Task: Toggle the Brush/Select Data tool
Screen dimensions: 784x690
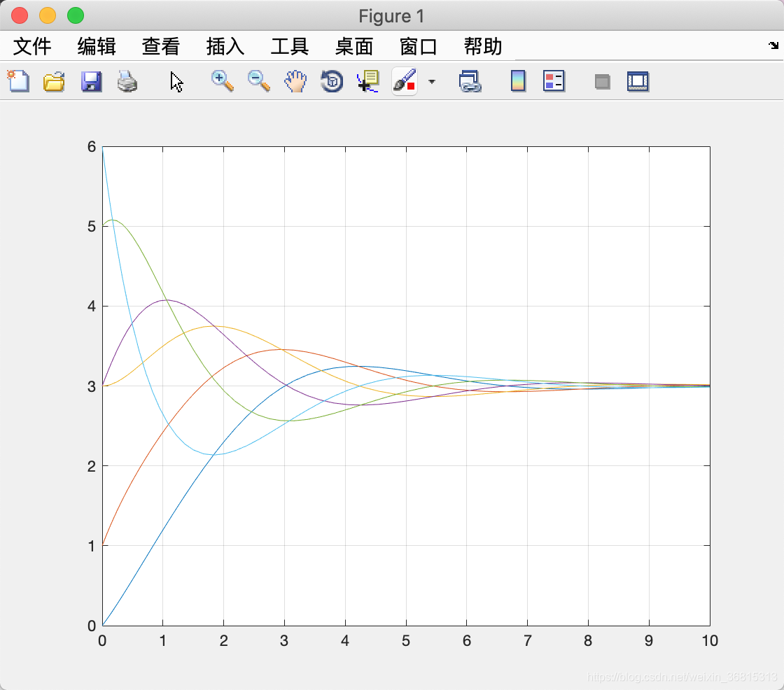Action: [405, 81]
